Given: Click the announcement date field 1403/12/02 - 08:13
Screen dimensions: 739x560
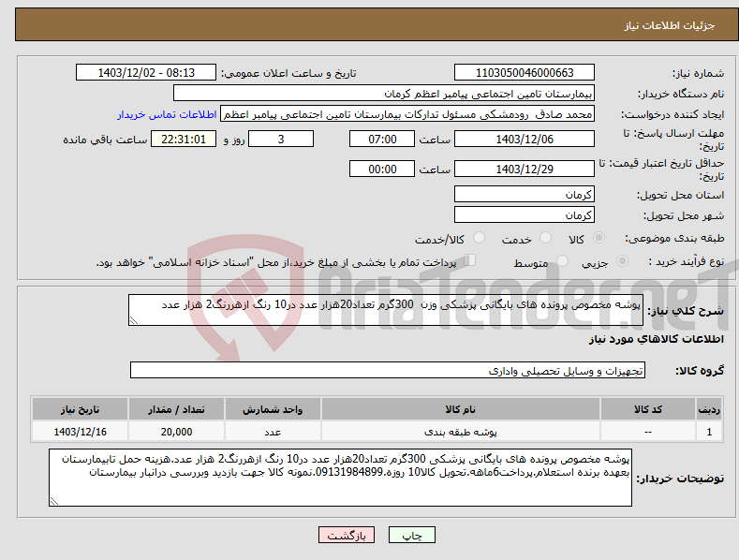Looking at the screenshot, I should click(x=145, y=73).
